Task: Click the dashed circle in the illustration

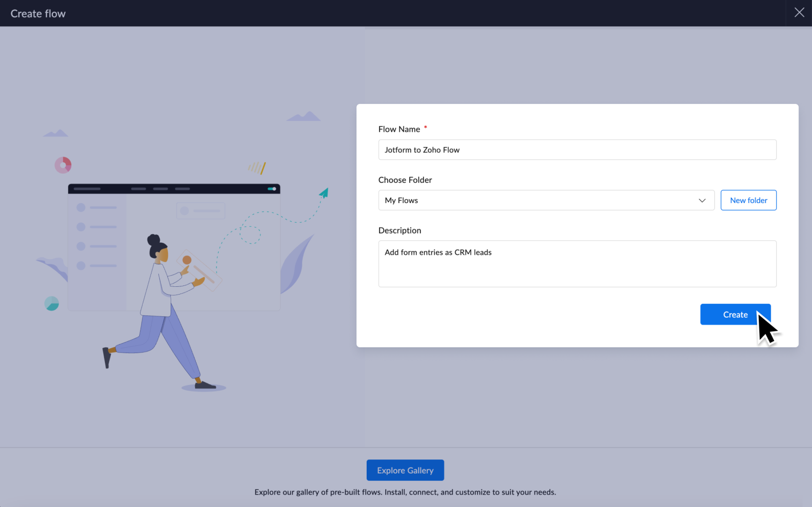Action: coord(250,235)
